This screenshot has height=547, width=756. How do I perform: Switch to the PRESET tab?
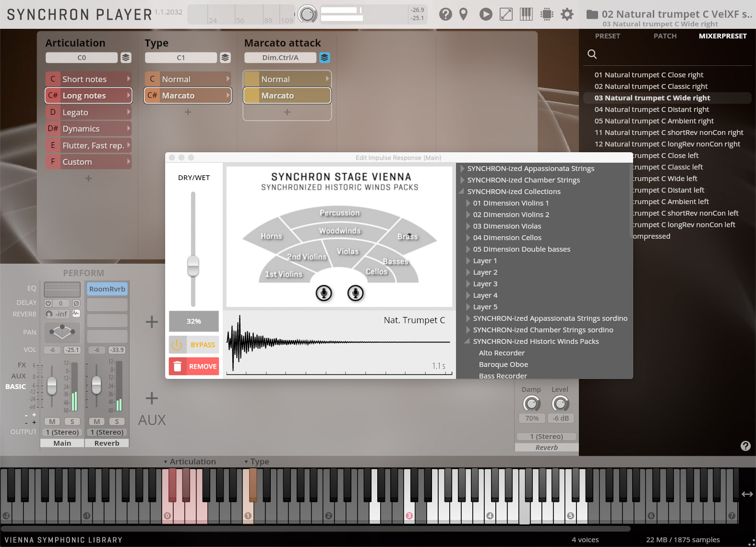[608, 36]
